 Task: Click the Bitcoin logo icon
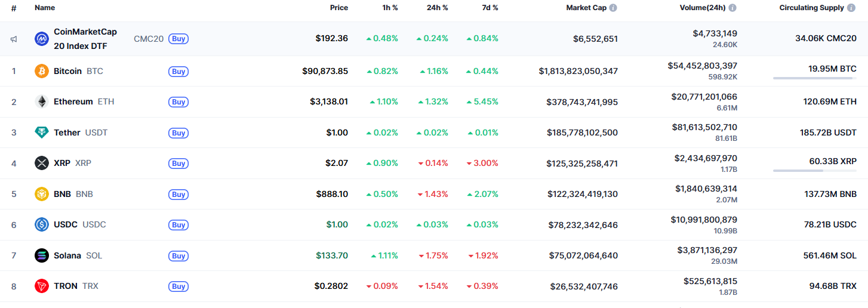[42, 71]
